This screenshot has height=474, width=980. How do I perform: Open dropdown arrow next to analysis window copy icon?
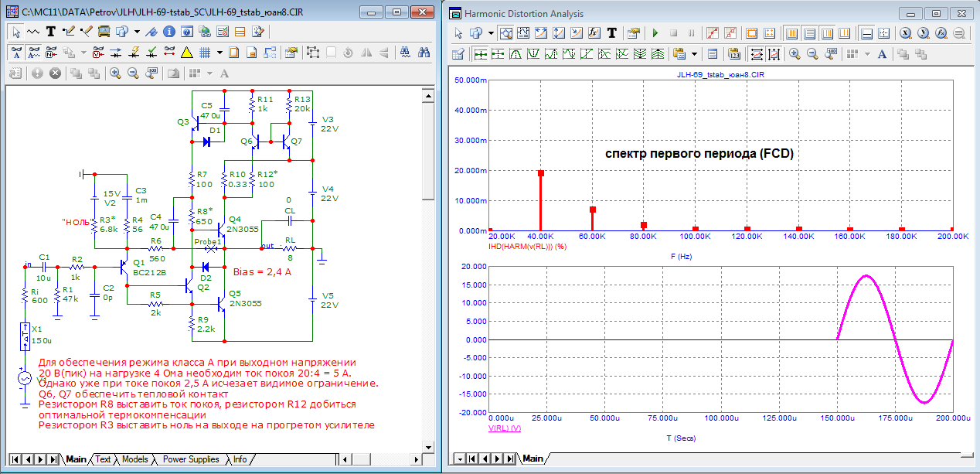[x=490, y=33]
